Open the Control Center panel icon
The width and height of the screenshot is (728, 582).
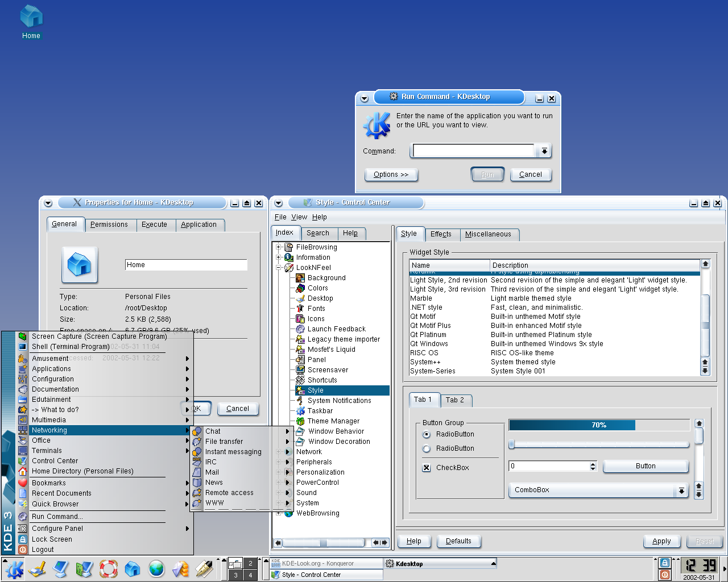(x=84, y=568)
